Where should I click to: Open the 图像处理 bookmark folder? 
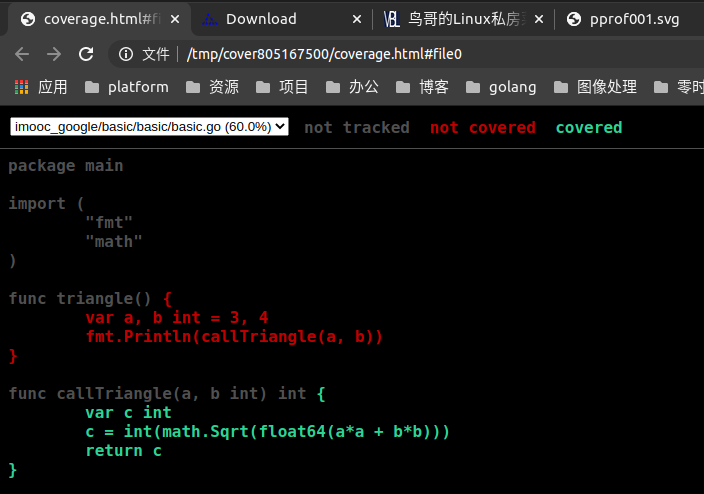point(595,87)
